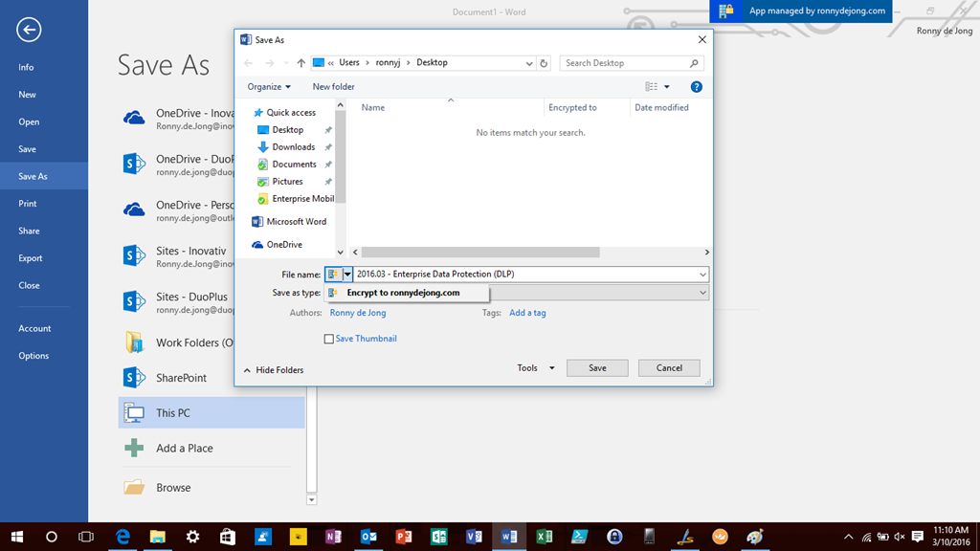This screenshot has height=551, width=980.
Task: Enable the Save Thumbnail checkbox
Action: click(329, 339)
